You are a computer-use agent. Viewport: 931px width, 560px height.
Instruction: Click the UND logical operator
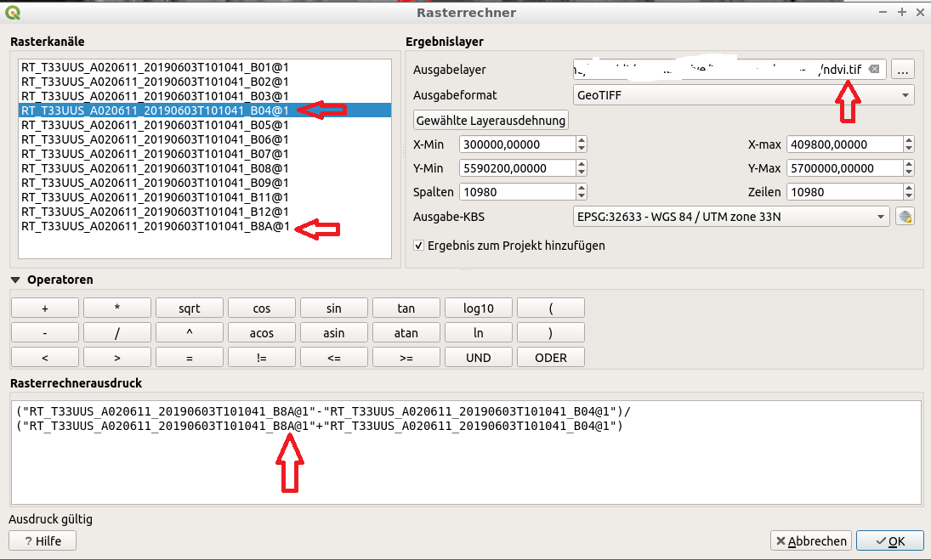pyautogui.click(x=478, y=358)
